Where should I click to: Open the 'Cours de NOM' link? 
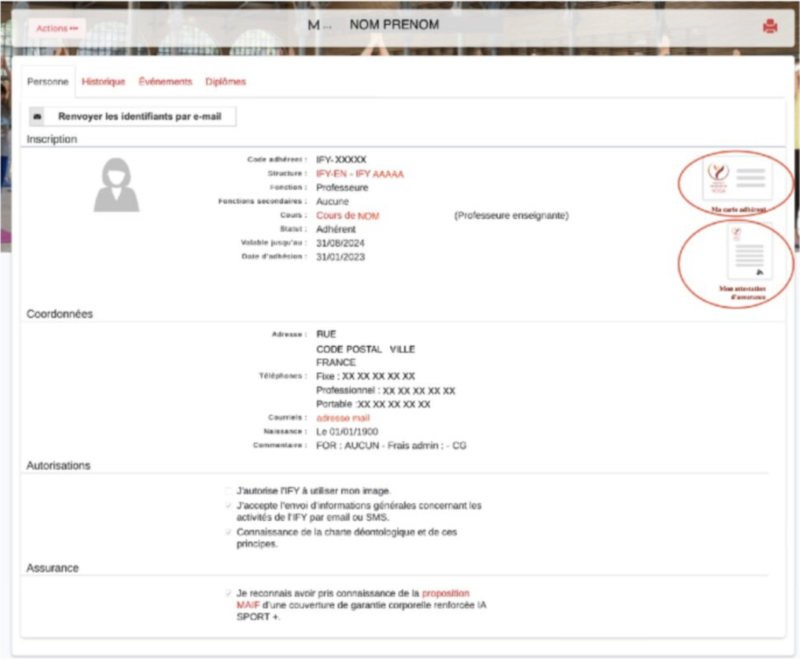pyautogui.click(x=347, y=215)
